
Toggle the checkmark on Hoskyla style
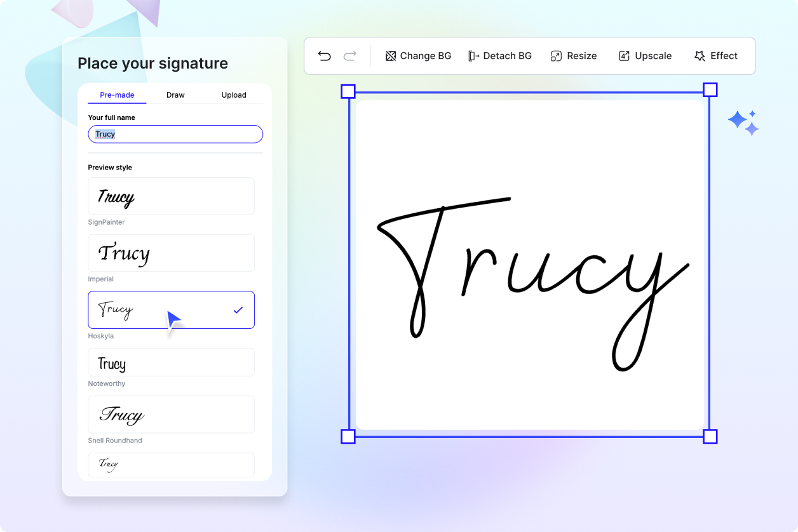(x=238, y=310)
